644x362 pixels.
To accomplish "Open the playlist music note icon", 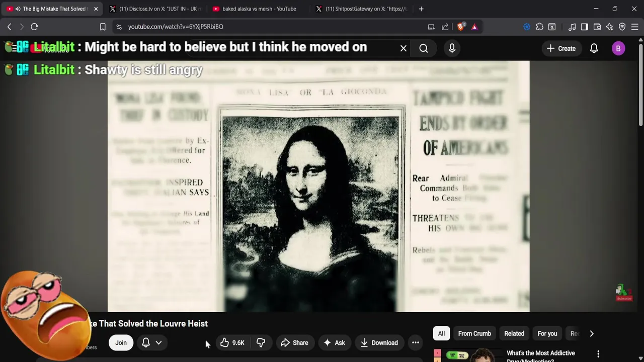I will tap(572, 27).
